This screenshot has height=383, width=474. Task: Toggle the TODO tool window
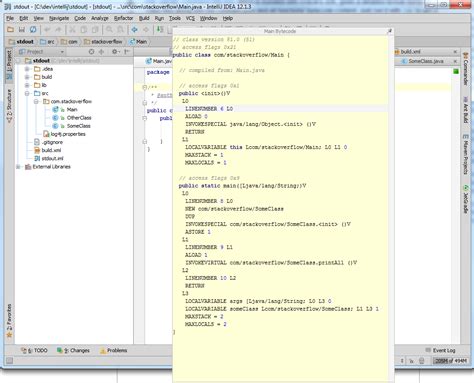coord(34,350)
